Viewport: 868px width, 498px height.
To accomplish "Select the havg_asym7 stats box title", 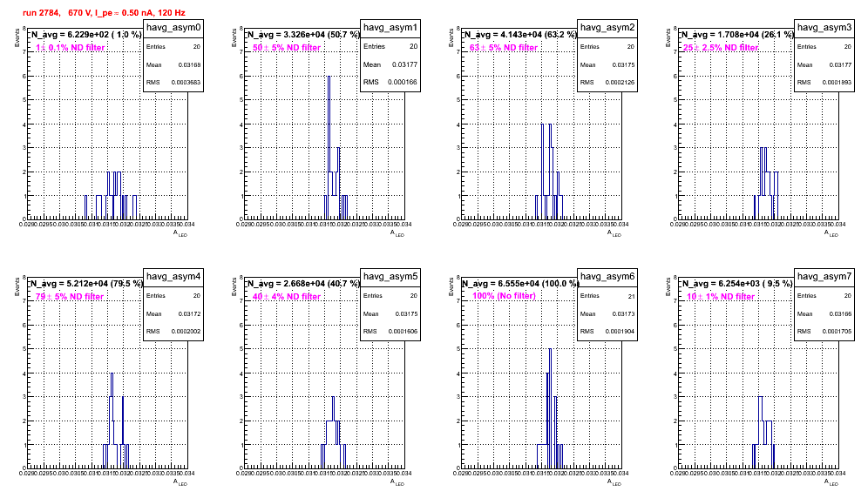I will point(824,277).
